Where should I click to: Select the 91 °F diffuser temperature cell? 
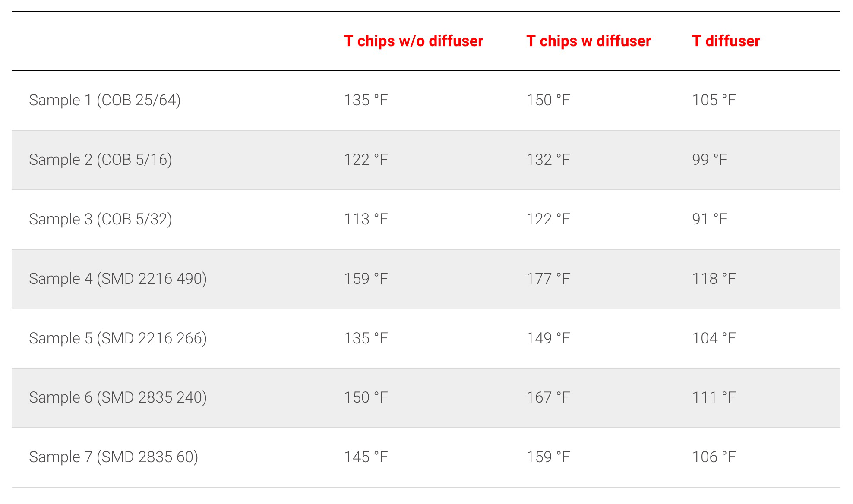point(709,219)
